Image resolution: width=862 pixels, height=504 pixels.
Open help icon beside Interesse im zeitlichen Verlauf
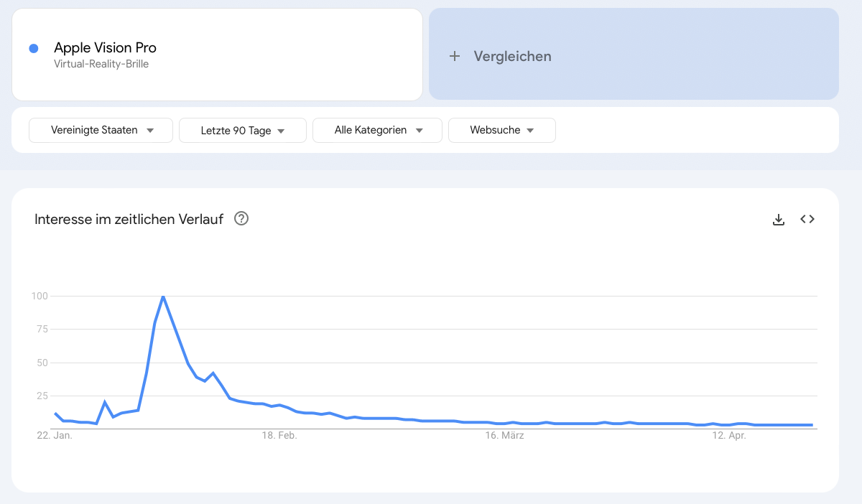(x=241, y=219)
